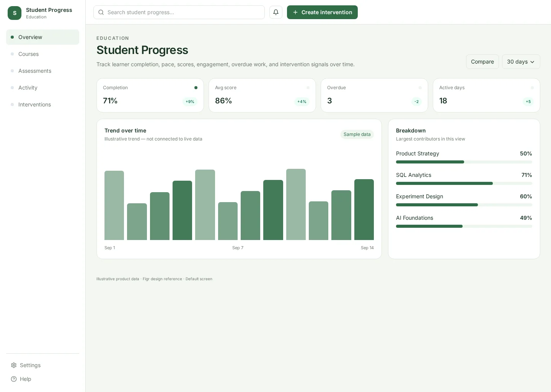Select the Completion 71% card
Viewport: 551px width, 392px height.
click(150, 95)
